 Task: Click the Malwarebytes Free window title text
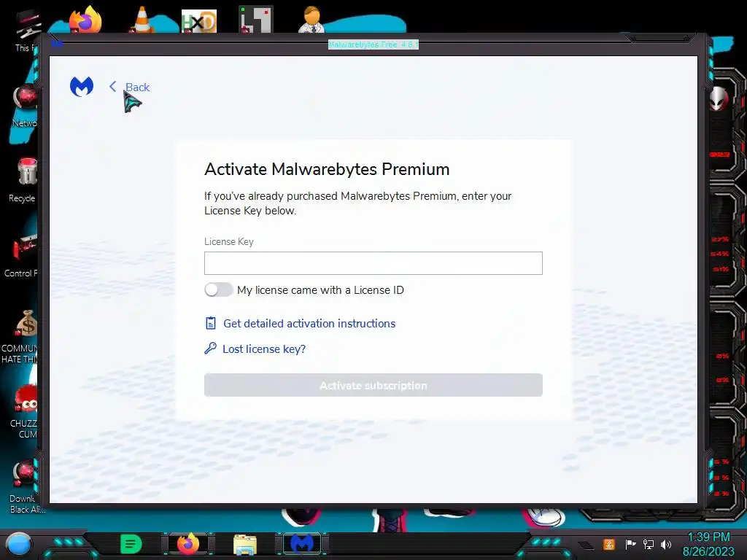373,44
